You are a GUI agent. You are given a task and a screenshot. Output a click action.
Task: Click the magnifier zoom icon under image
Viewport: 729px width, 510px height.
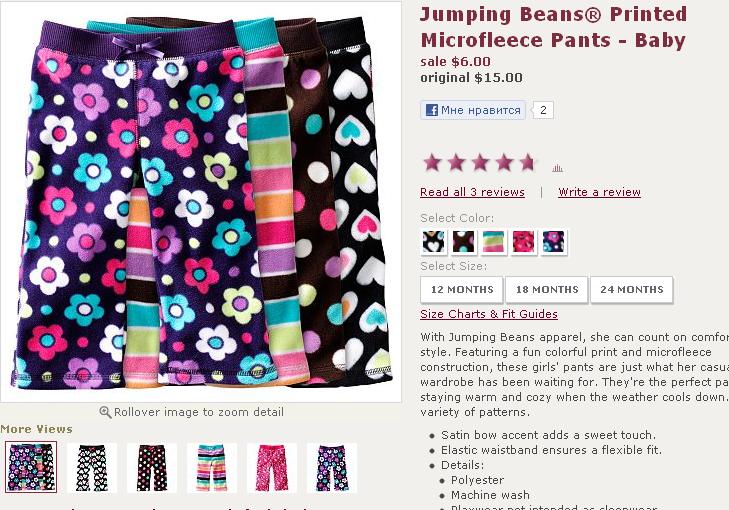[105, 412]
